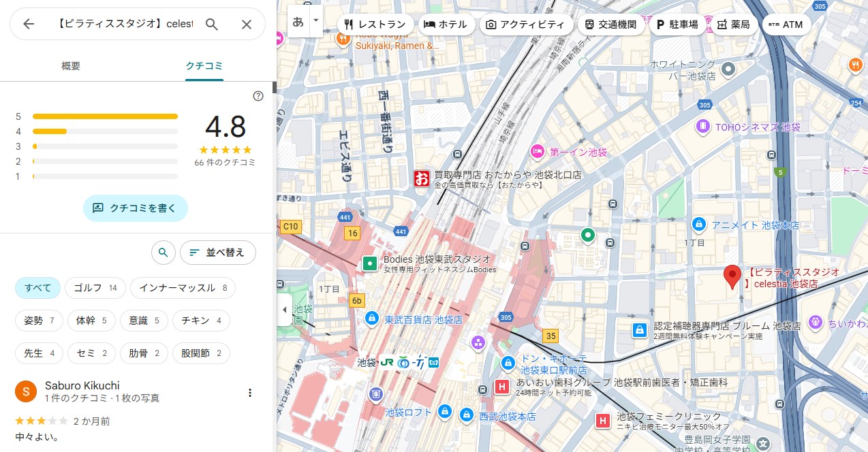Click the magnifier search icon in search bar

pyautogui.click(x=212, y=25)
